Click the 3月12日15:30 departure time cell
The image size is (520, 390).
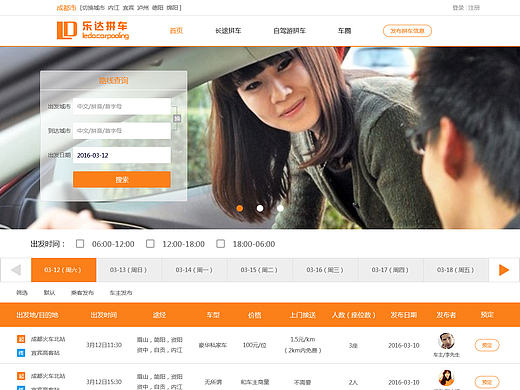point(104,382)
